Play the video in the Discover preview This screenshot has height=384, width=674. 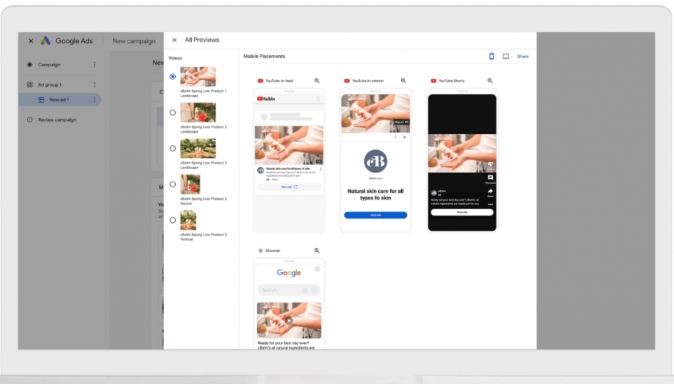tap(289, 320)
